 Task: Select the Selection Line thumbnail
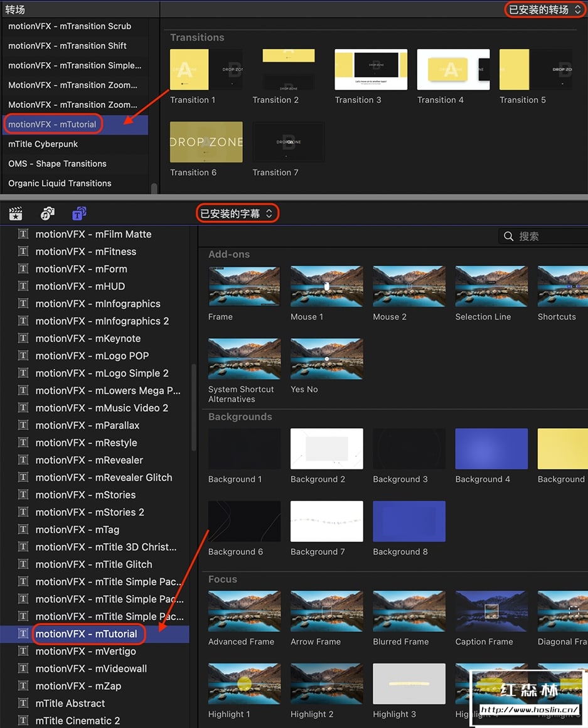[x=491, y=286]
